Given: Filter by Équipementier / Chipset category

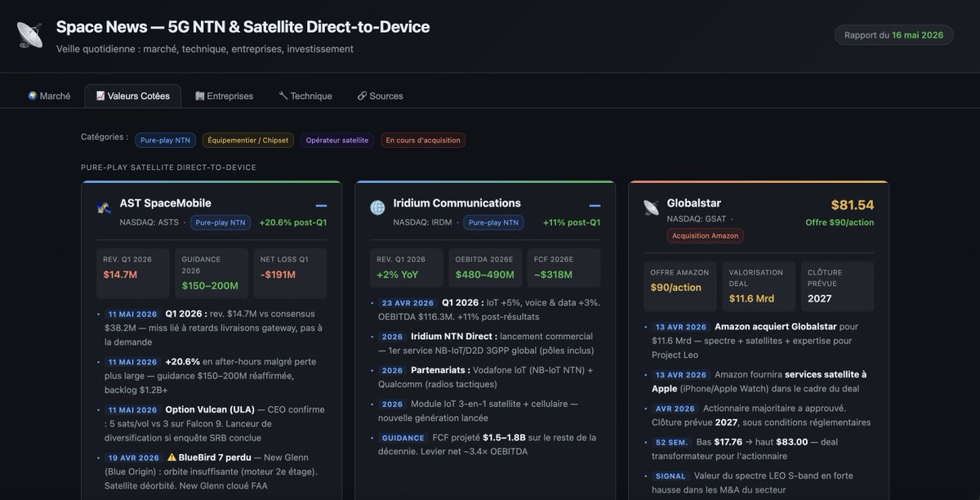Looking at the screenshot, I should point(248,140).
